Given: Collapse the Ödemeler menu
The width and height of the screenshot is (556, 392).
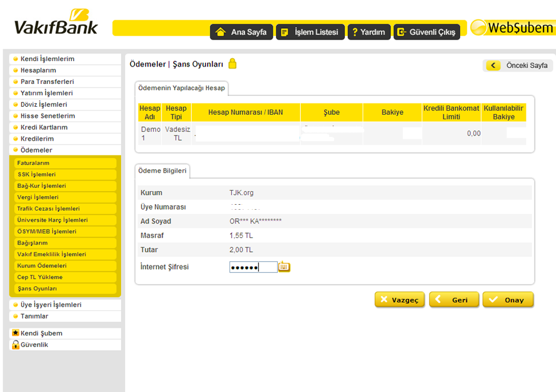Looking at the screenshot, I should (x=65, y=150).
